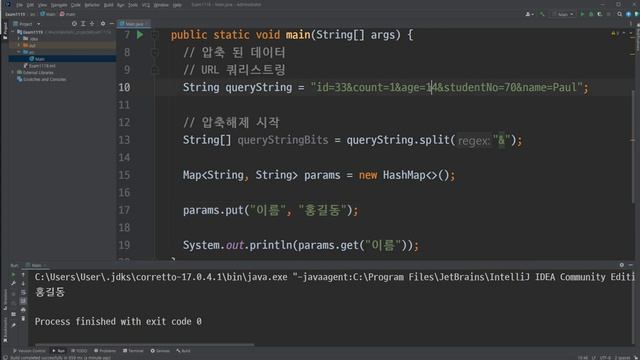Select Scratches and Consoles in project tree
Image resolution: width=640 pixels, height=360 pixels.
click(42, 79)
